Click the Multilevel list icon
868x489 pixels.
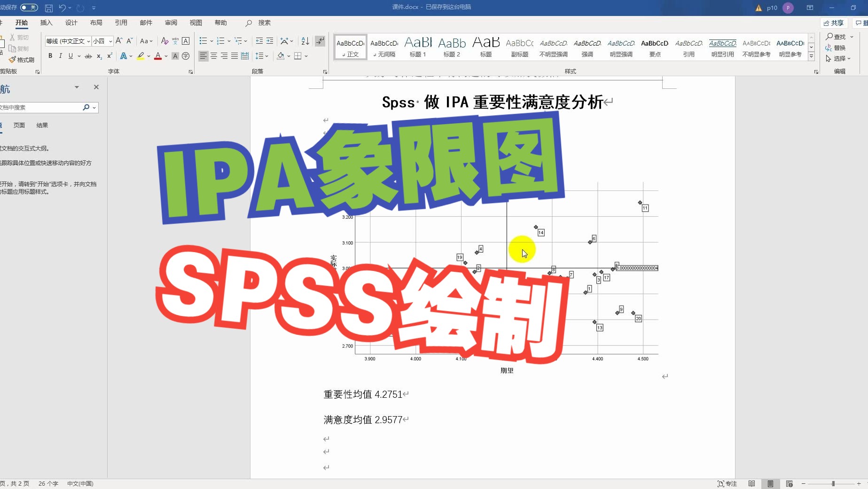[x=238, y=41]
